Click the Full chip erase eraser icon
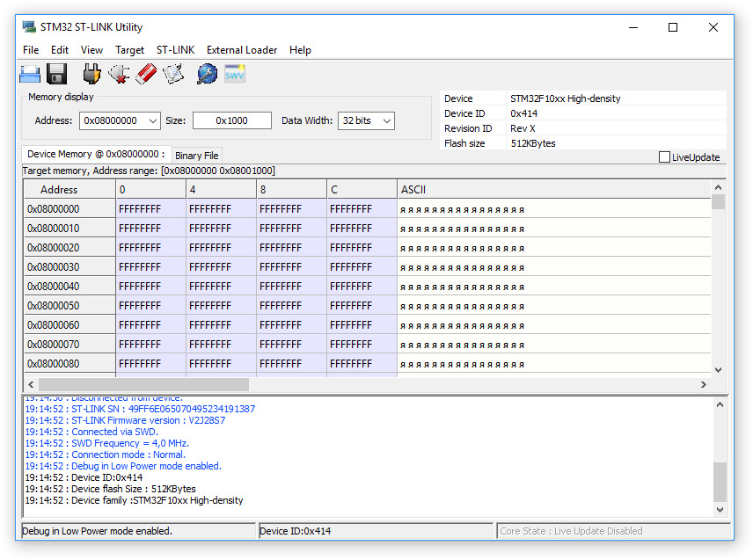Screen dimensions: 753x560 [x=146, y=74]
